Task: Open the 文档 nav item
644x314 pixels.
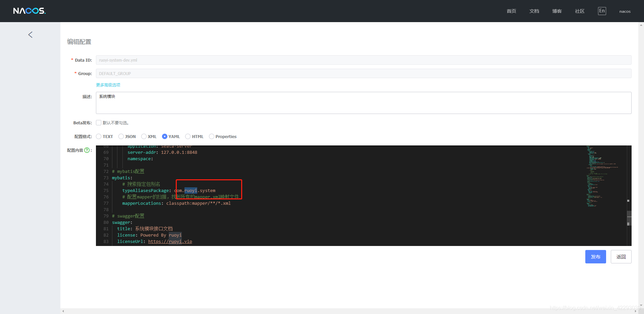Action: 534,11
